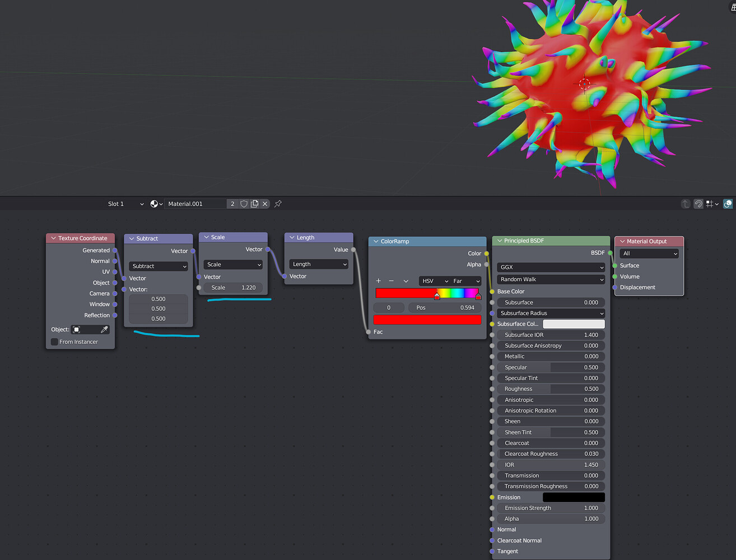Pin the node tree with the pin icon
The height and width of the screenshot is (560, 736).
point(278,204)
